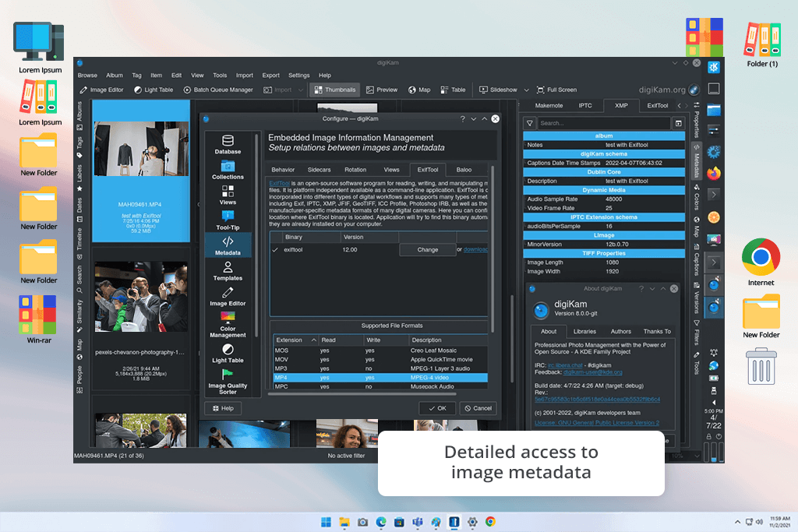Image resolution: width=798 pixels, height=532 pixels.
Task: Open the Settings menu
Action: pyautogui.click(x=298, y=76)
